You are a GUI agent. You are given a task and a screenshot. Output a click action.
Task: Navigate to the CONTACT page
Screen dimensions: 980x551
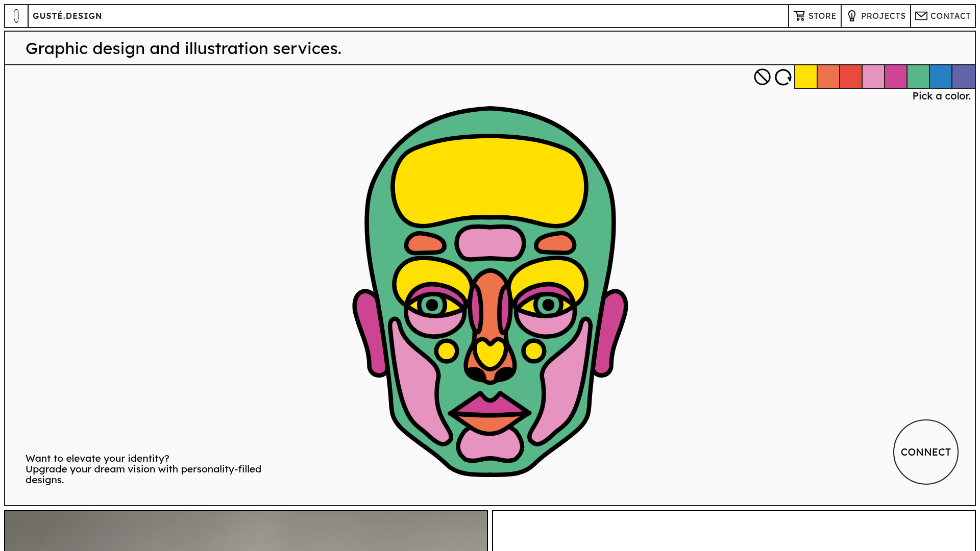950,16
